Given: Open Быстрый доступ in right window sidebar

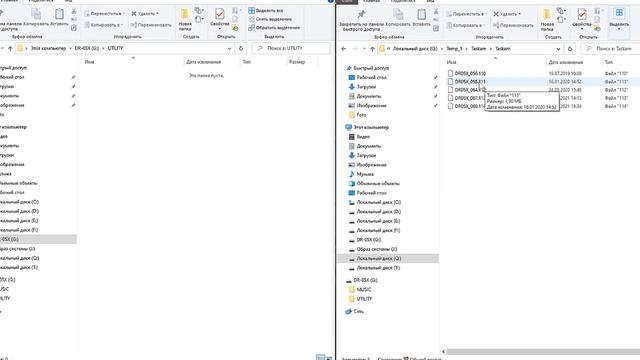Looking at the screenshot, I should coord(371,68).
